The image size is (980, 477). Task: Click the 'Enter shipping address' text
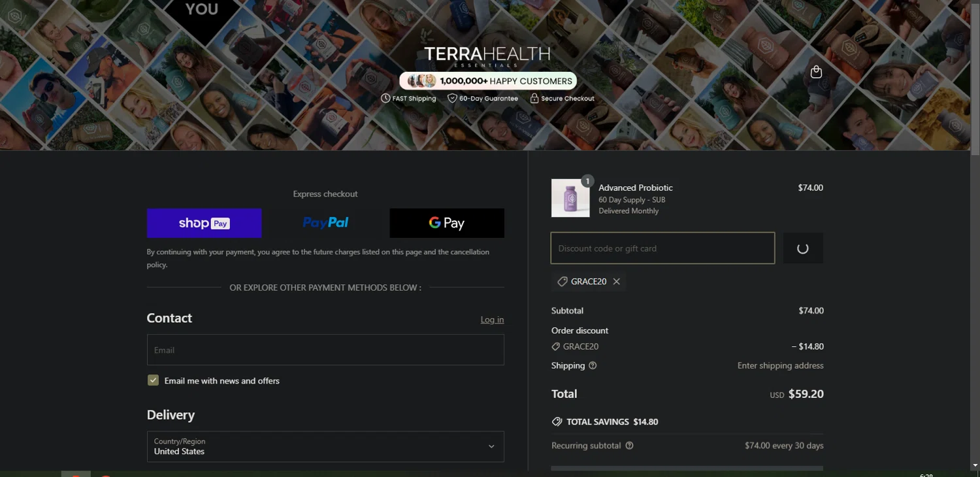(x=781, y=366)
